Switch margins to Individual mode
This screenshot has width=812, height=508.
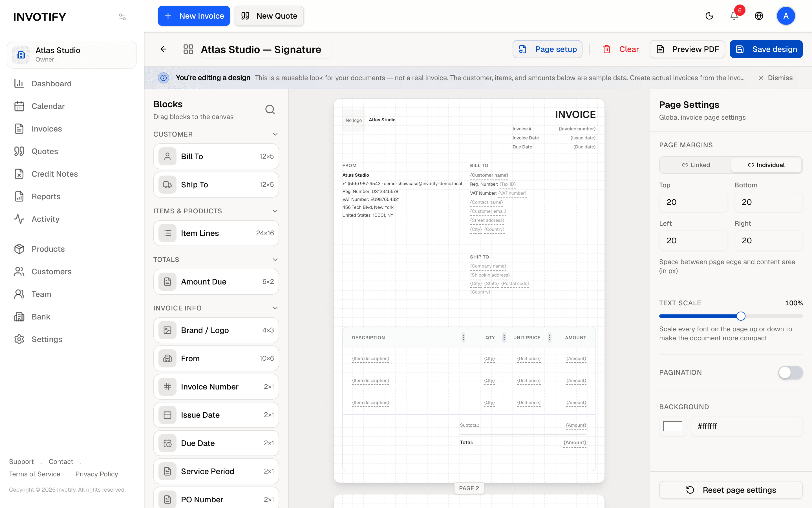click(766, 165)
